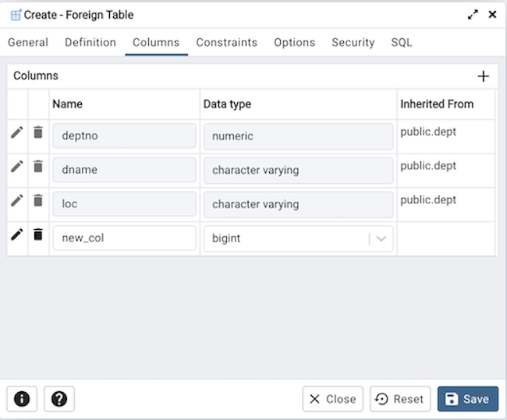Open the info icon button
This screenshot has width=507, height=420.
(22, 399)
